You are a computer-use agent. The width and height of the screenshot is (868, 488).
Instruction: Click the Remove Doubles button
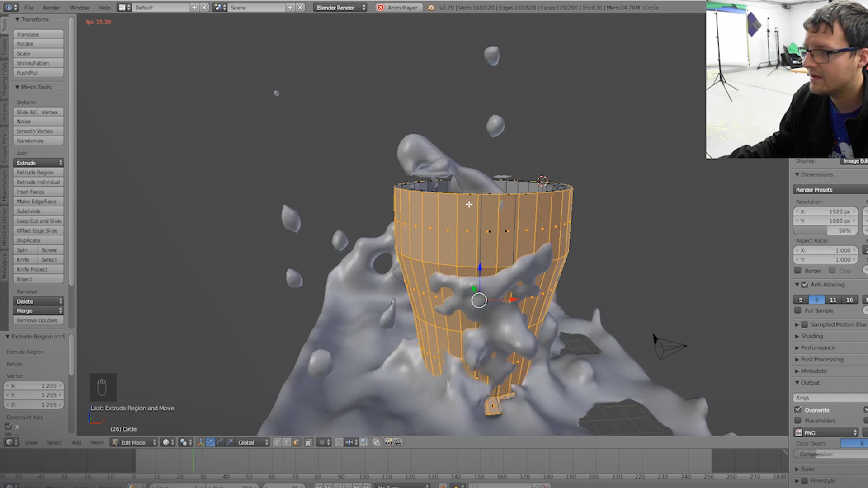38,320
